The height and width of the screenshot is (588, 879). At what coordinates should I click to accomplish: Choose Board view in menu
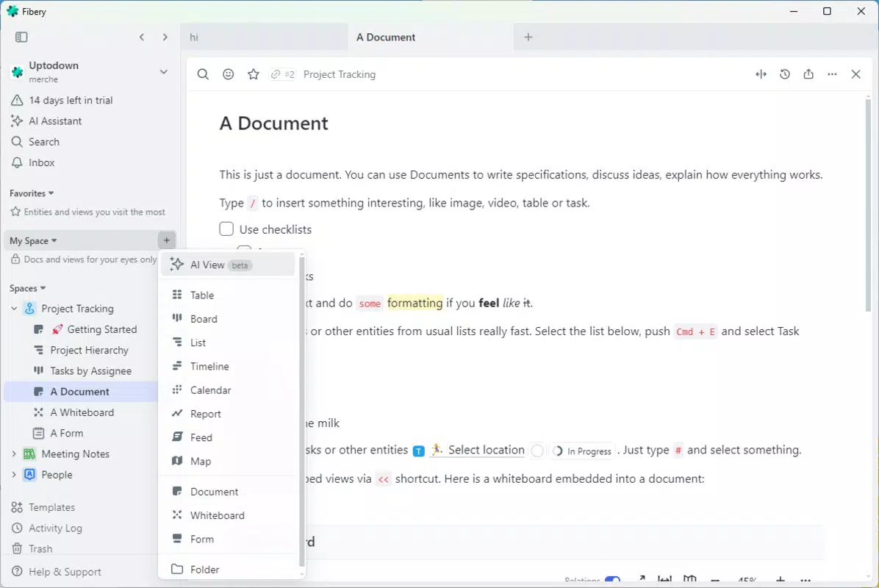[x=228, y=319]
